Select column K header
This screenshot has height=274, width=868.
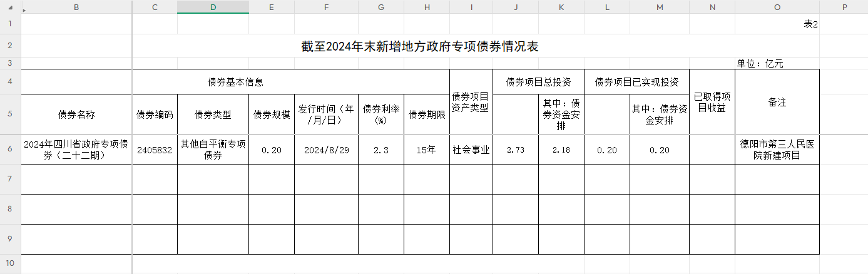pos(561,7)
